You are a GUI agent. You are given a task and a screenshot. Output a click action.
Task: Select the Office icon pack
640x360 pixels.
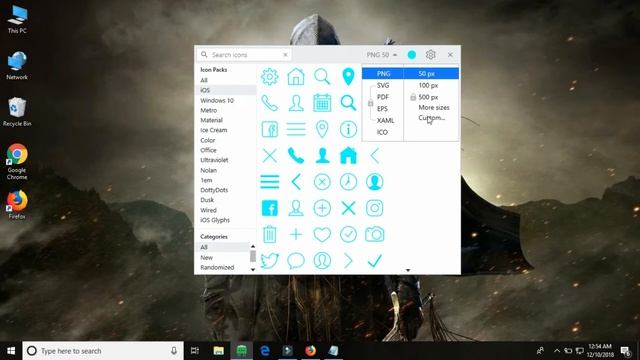point(208,150)
